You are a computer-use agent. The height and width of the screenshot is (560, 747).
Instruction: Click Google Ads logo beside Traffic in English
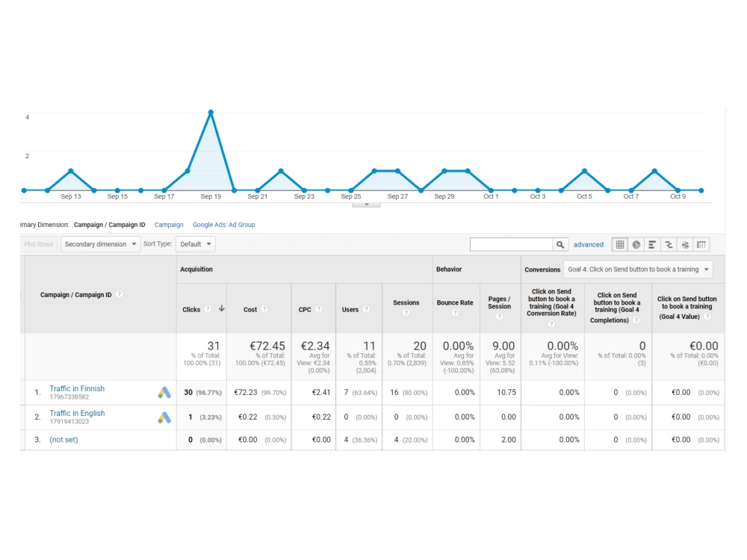point(164,417)
